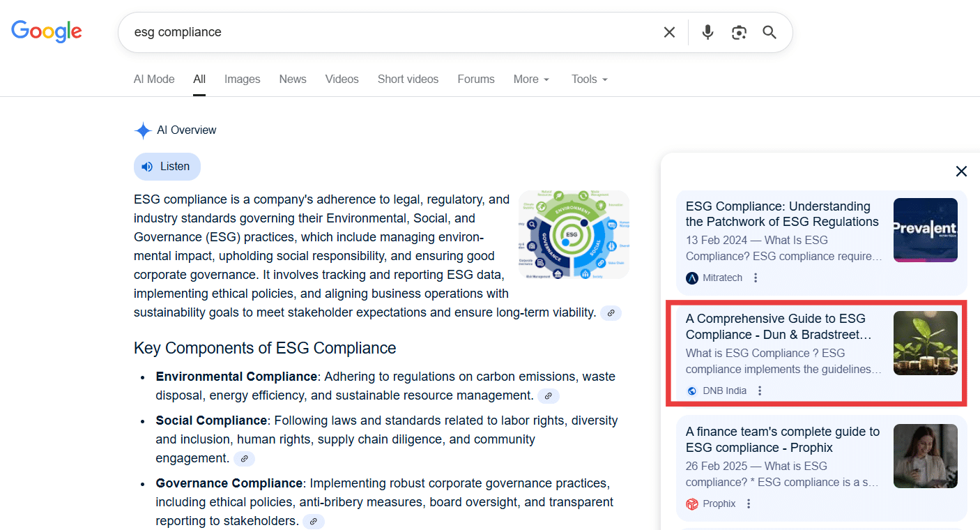Click the ESG wheel diagram thumbnail
Image resolution: width=980 pixels, height=530 pixels.
pyautogui.click(x=574, y=235)
